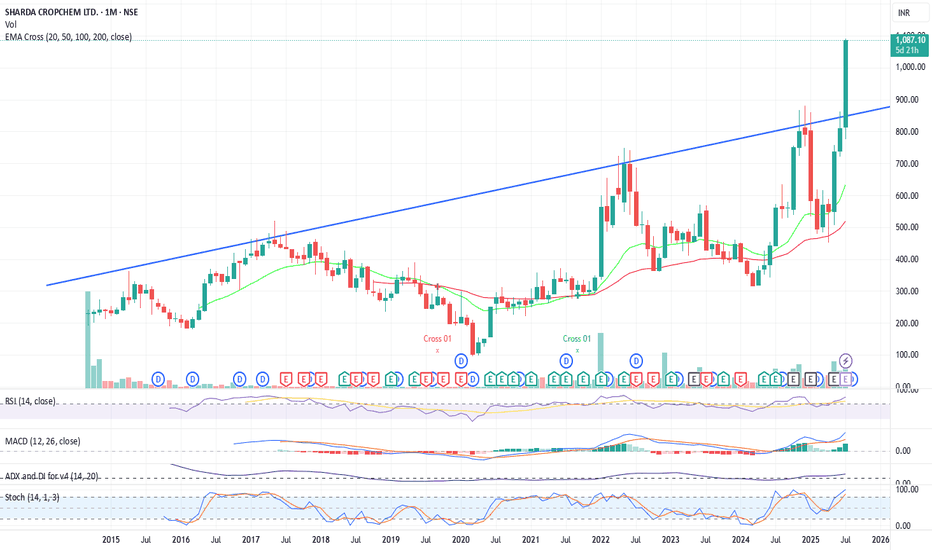Image resolution: width=932 pixels, height=550 pixels.
Task: Open the first gray earnings marker in 2023
Action: point(694,379)
